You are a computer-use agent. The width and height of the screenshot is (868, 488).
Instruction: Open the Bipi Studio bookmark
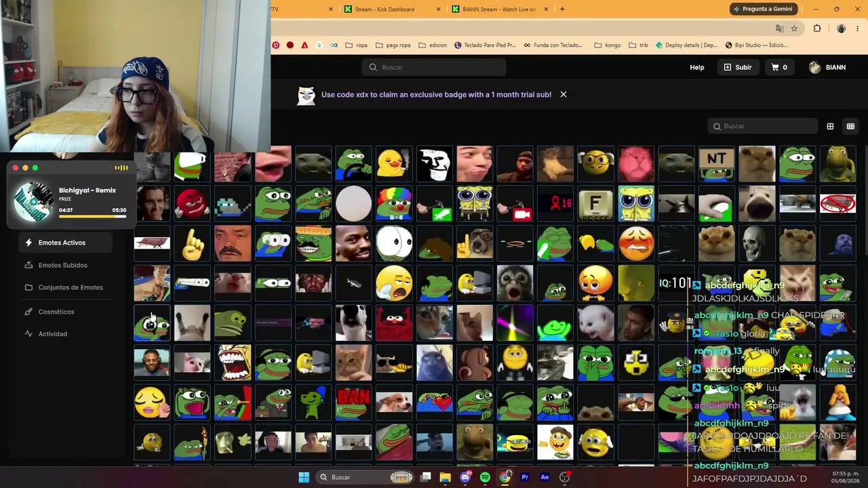(756, 45)
